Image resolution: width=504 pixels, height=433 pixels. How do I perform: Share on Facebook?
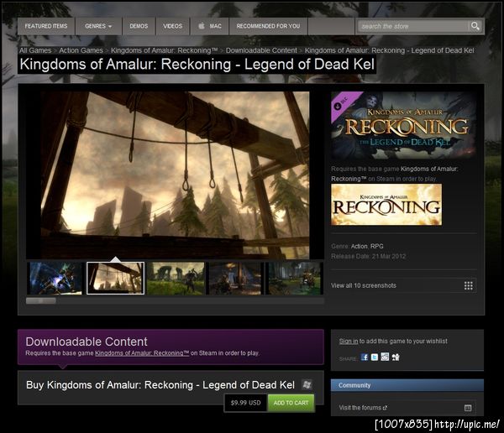point(365,357)
